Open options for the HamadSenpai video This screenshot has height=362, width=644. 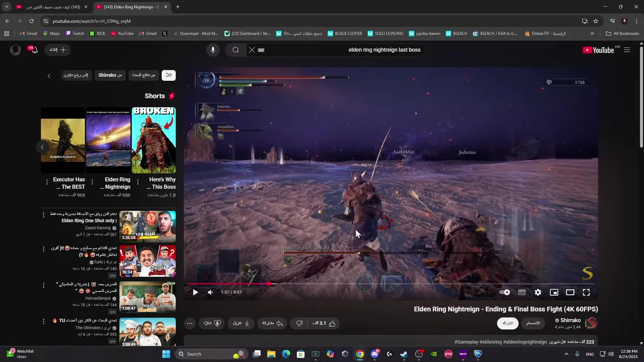[44, 286]
